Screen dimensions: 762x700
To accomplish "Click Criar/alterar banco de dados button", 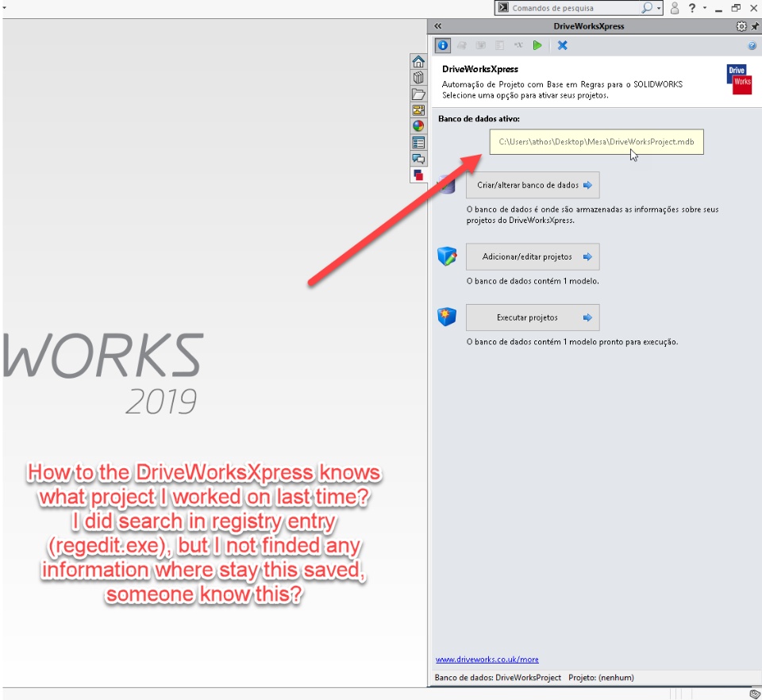I will 533,185.
